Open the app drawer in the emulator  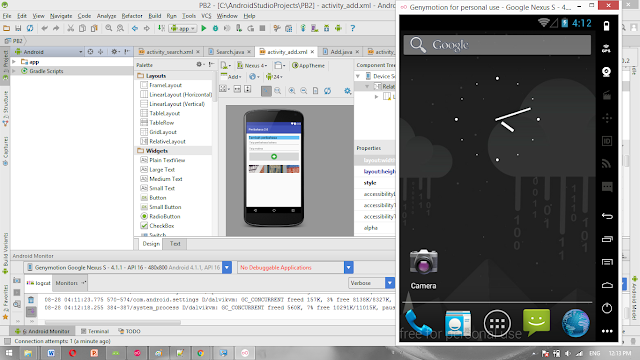(x=497, y=323)
